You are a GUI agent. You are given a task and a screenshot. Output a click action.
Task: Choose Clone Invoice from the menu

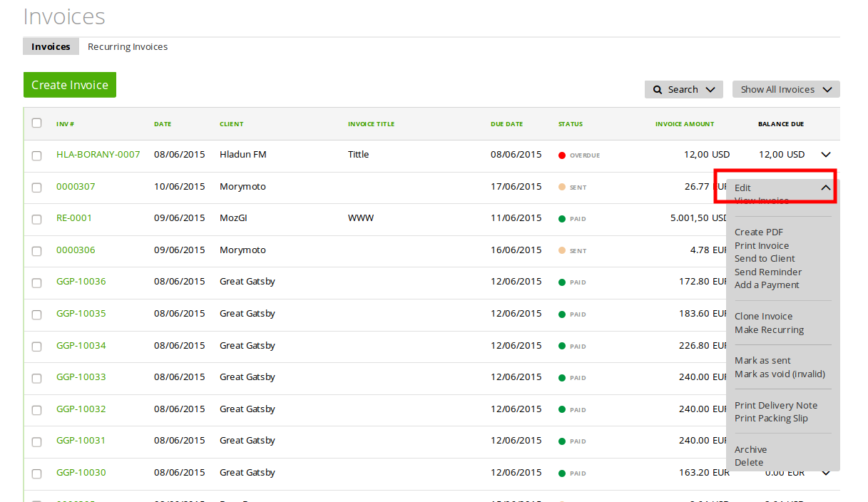(763, 316)
